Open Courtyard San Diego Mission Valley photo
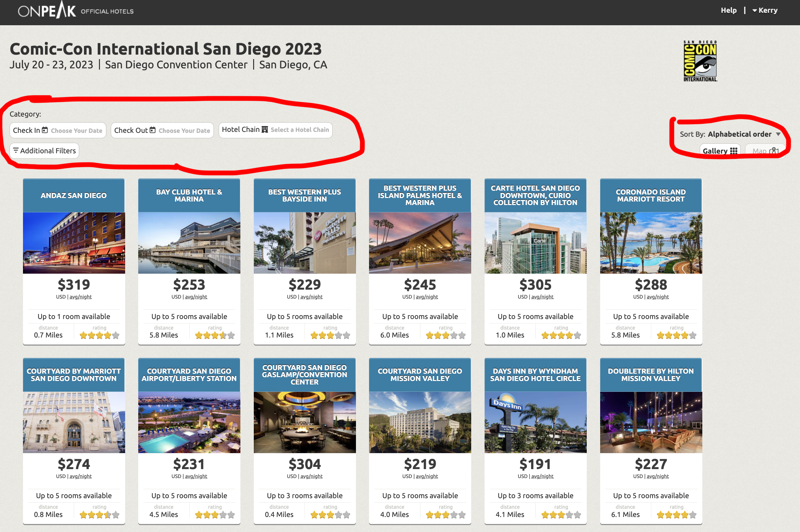Viewport: 800px width, 532px height. coord(420,422)
